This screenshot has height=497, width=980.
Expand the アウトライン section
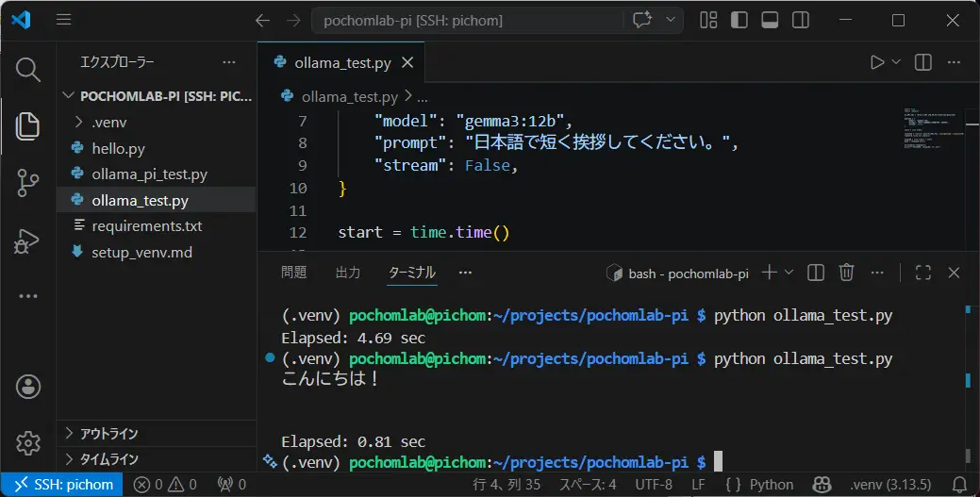click(158, 433)
